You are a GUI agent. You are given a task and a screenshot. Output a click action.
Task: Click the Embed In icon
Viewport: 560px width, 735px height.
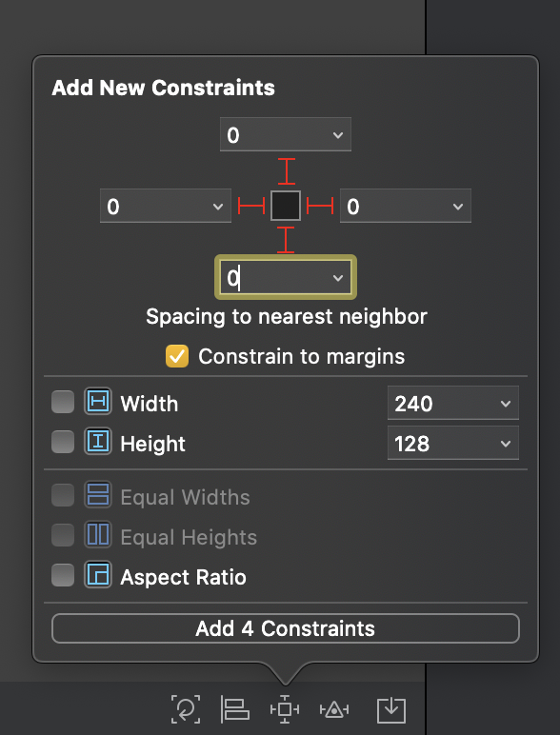click(x=391, y=709)
